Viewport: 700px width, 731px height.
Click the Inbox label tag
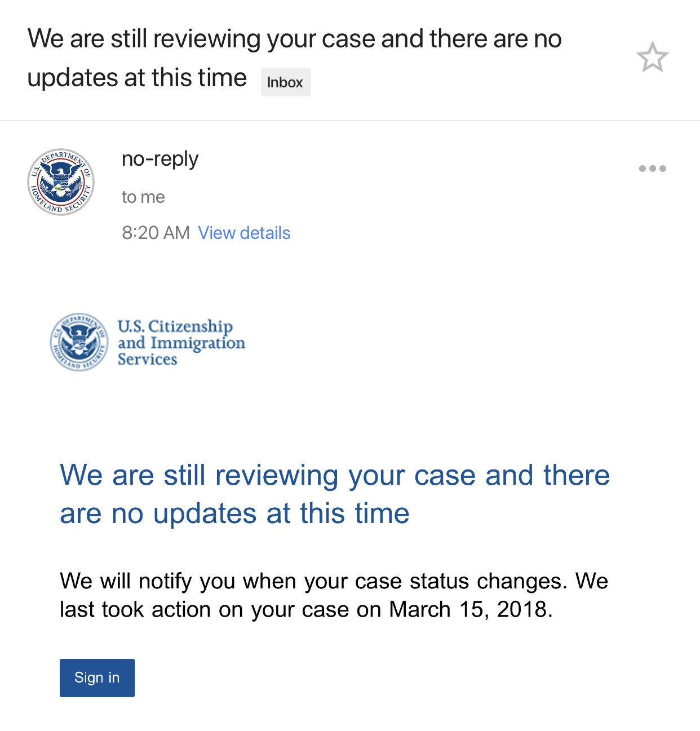285,82
